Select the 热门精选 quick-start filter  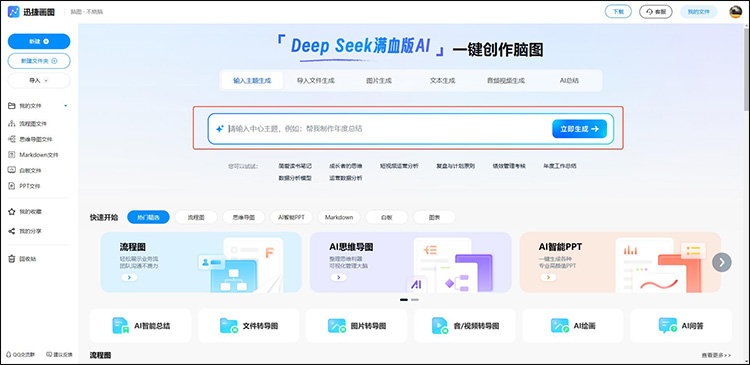pyautogui.click(x=148, y=217)
